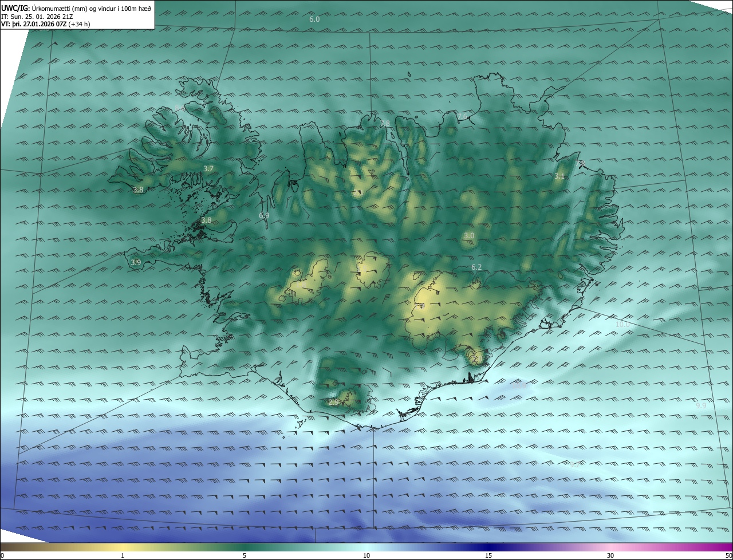Click the 0 tick label on the colorbar

coord(2,555)
